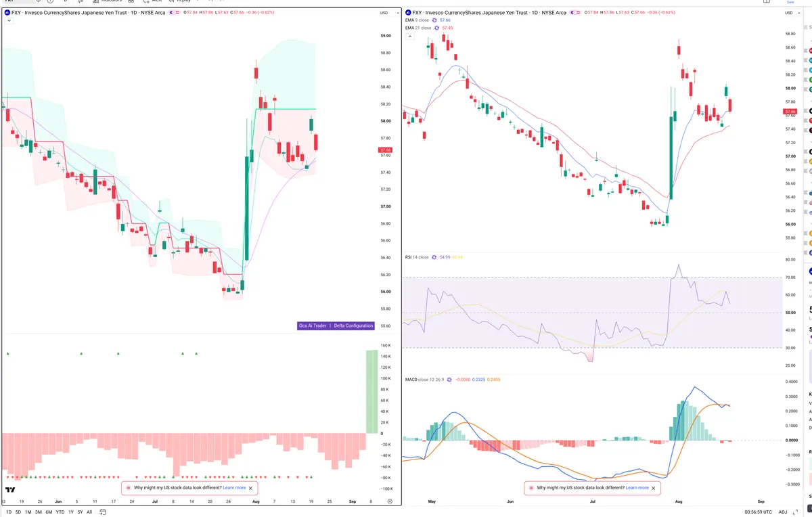This screenshot has width=812, height=517.
Task: Click the 00:56:59 UTC clock display
Action: [x=760, y=512]
